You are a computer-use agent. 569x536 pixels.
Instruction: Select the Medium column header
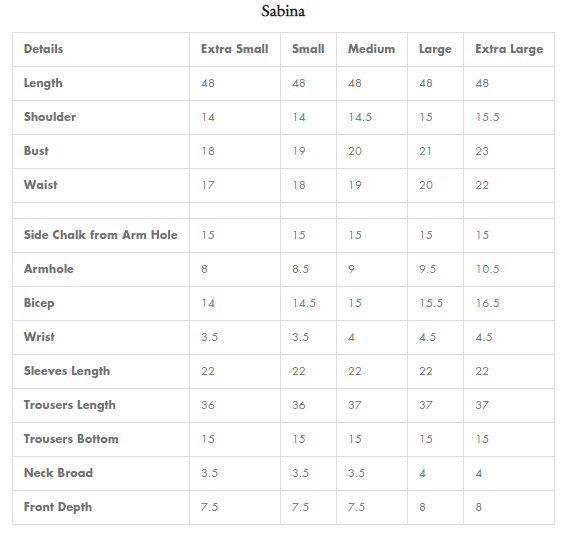pyautogui.click(x=372, y=49)
